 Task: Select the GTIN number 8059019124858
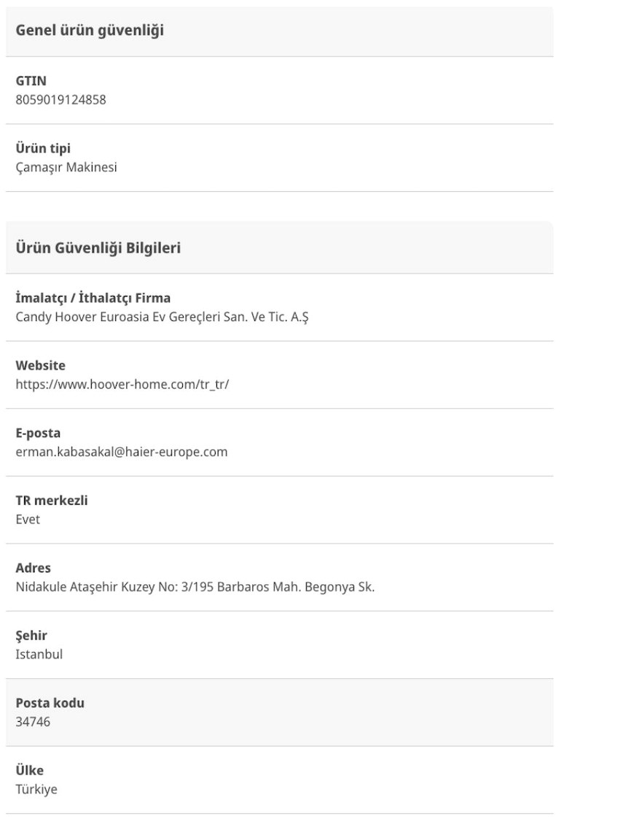point(60,100)
